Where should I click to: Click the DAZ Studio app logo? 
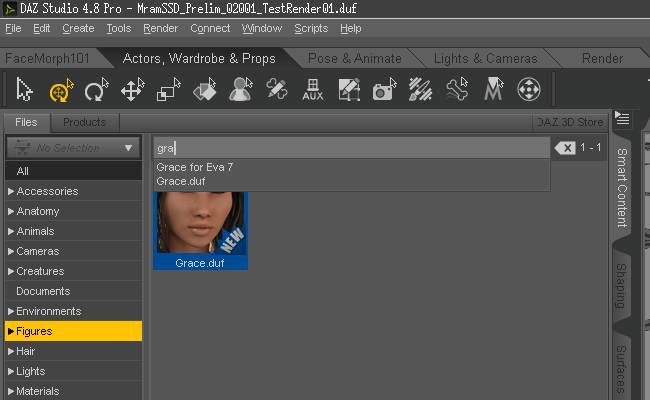click(x=9, y=9)
